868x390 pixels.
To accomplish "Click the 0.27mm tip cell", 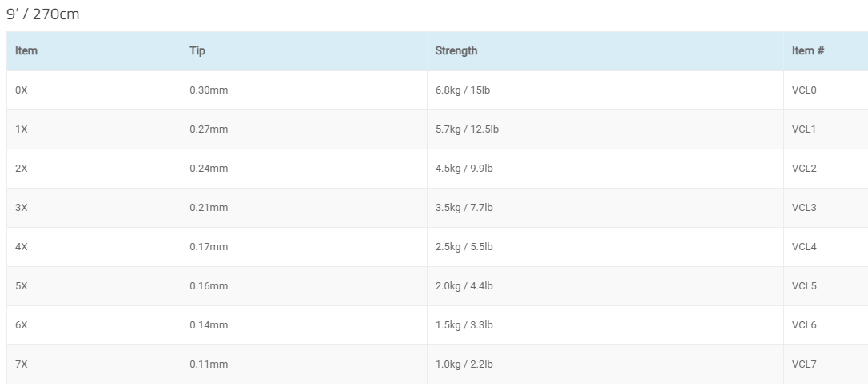I will (304, 129).
